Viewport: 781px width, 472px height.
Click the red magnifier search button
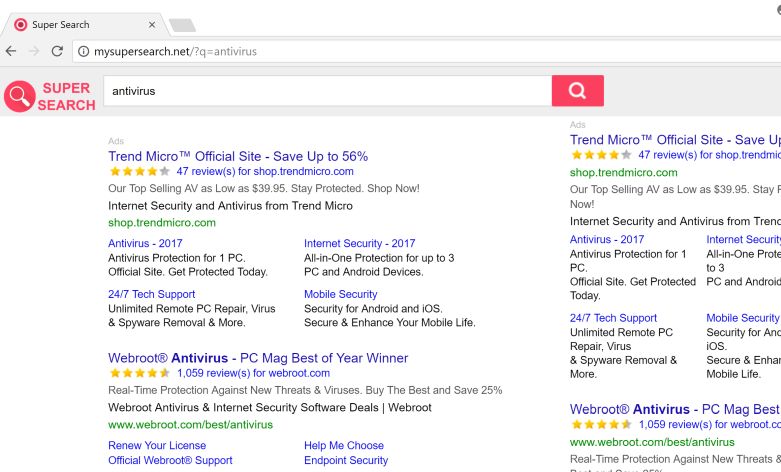[577, 91]
